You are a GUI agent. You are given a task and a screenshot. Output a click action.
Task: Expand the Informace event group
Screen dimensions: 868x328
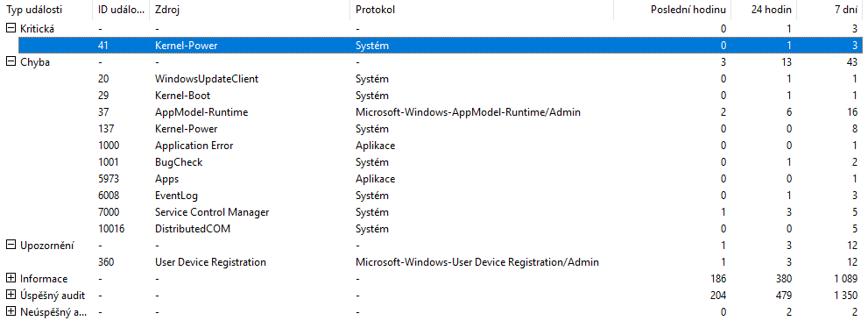11,278
